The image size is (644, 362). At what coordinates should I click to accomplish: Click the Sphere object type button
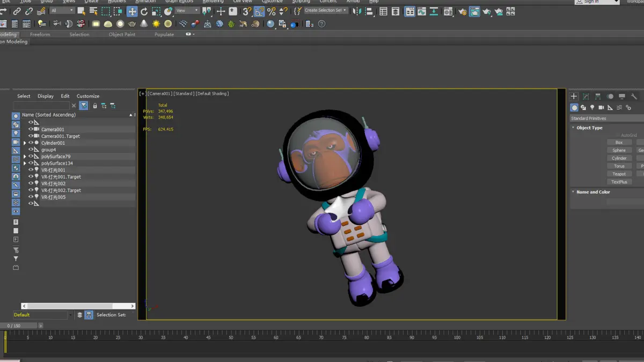coord(619,150)
